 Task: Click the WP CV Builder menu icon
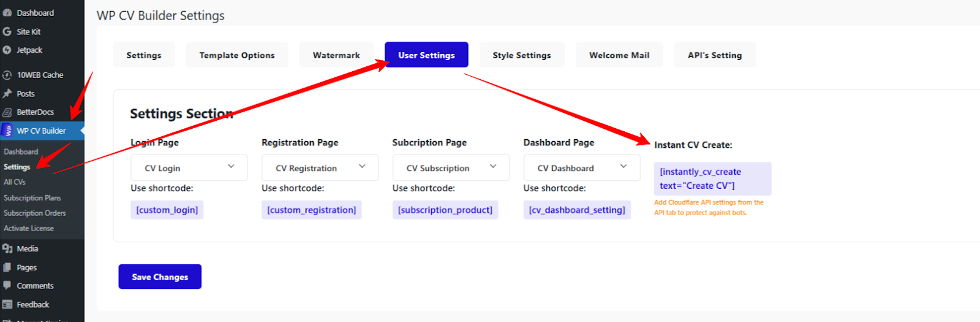click(8, 131)
